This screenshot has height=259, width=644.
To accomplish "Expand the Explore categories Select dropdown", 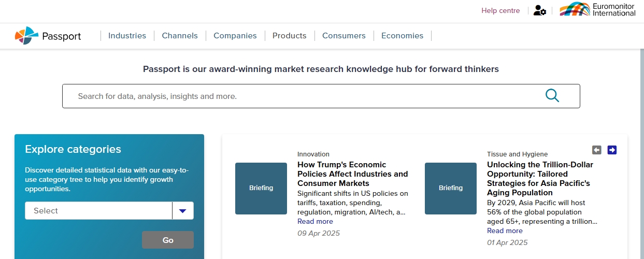I will 98,211.
